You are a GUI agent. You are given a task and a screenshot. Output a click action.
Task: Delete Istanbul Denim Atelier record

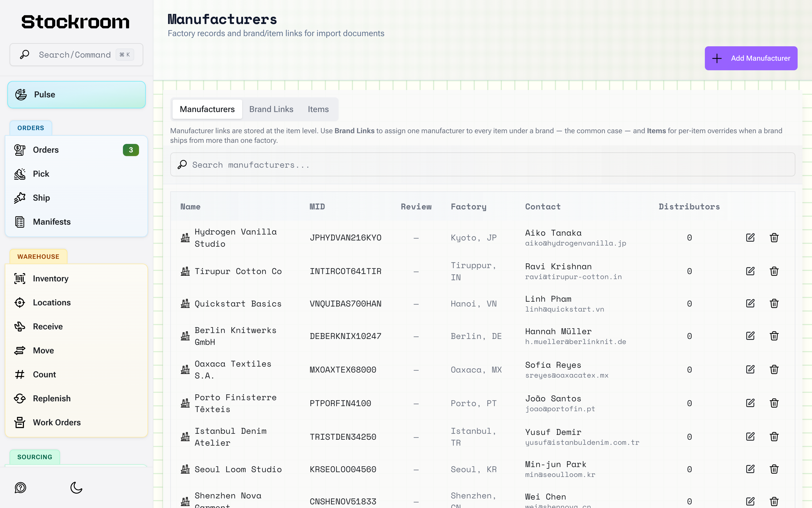[x=774, y=437]
